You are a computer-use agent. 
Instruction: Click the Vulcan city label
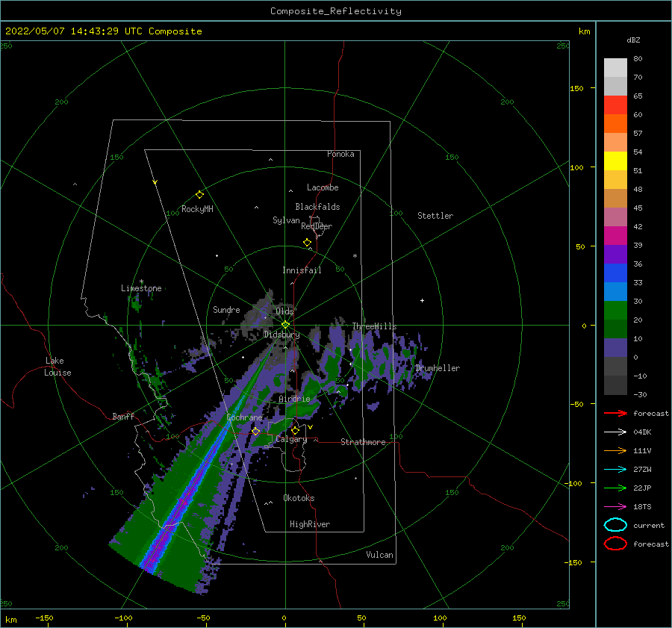[379, 555]
